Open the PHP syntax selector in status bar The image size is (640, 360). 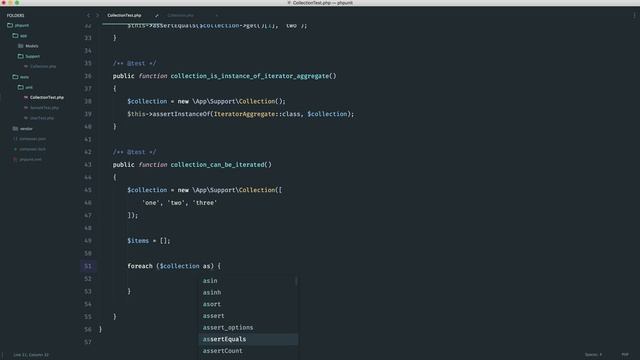coord(625,355)
